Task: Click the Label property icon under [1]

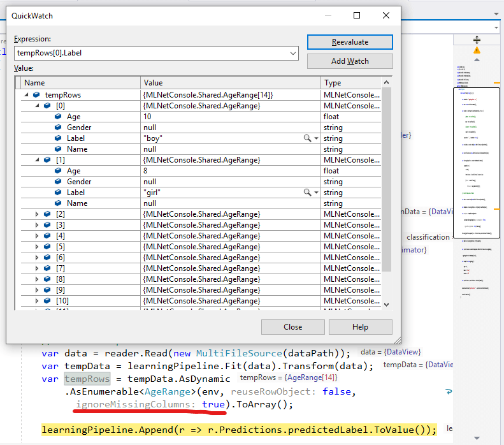Action: pos(58,193)
